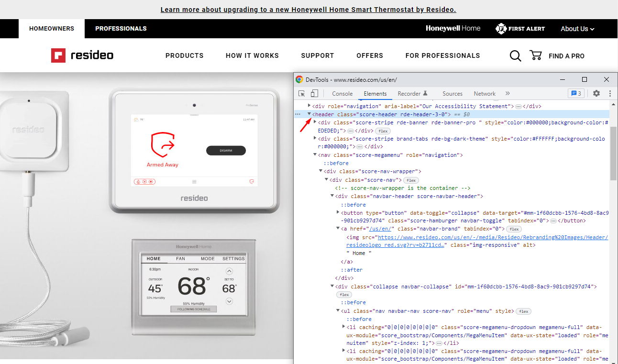This screenshot has height=364, width=618.
Task: Switch to the PROFESSIONALS site tab
Action: pos(121,29)
